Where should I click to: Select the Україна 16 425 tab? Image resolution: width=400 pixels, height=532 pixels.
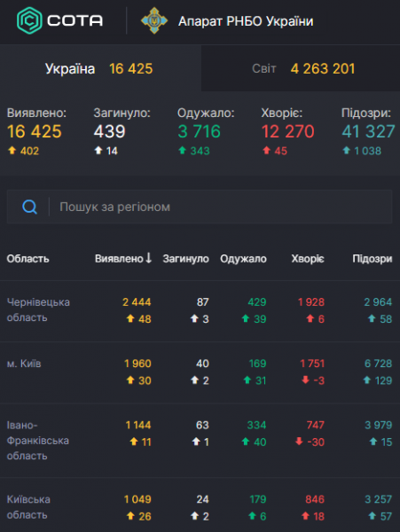[x=100, y=68]
